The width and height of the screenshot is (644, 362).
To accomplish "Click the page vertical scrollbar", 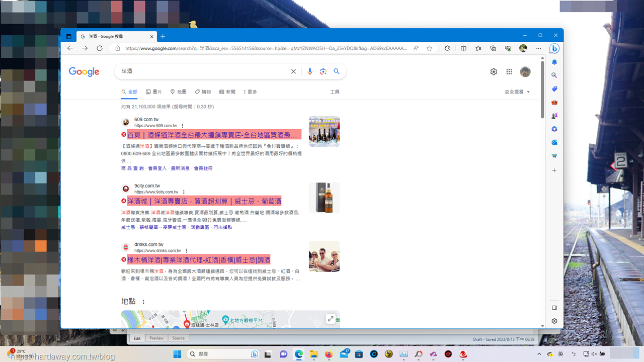I will [x=542, y=90].
